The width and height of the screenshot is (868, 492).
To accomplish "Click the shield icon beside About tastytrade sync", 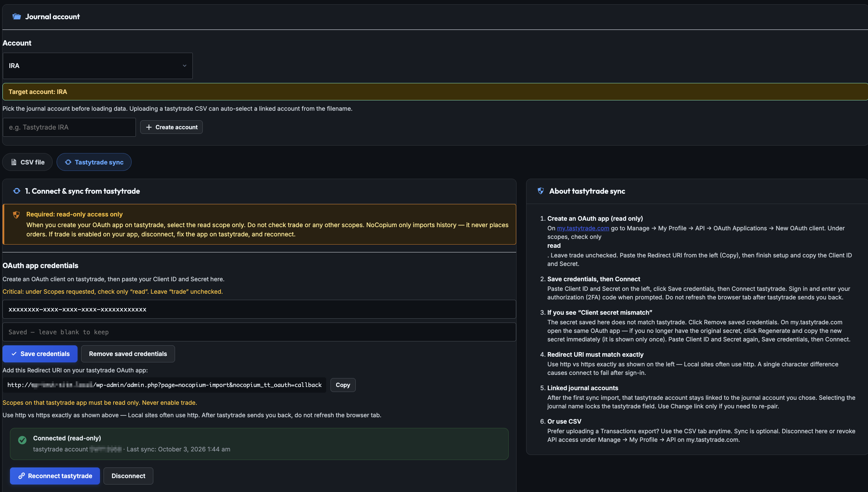I will tap(540, 191).
